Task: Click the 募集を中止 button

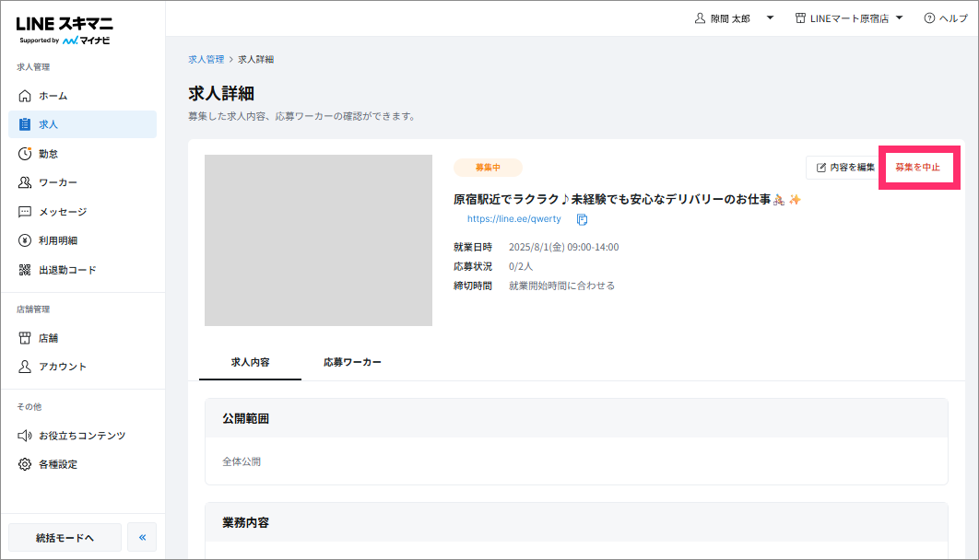Action: (918, 167)
